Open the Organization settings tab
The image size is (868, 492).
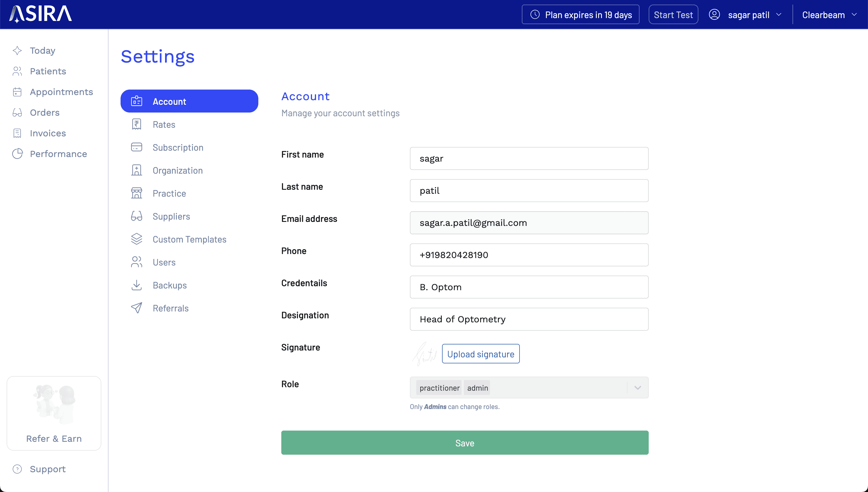click(x=177, y=170)
